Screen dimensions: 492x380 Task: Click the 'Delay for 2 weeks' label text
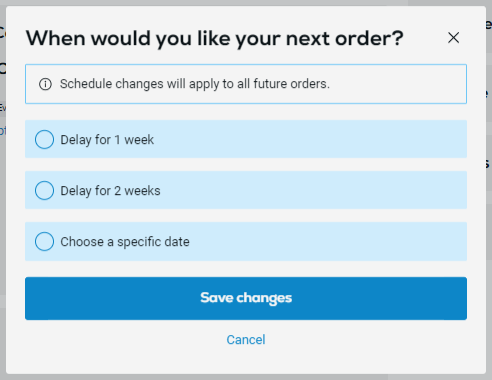click(110, 191)
